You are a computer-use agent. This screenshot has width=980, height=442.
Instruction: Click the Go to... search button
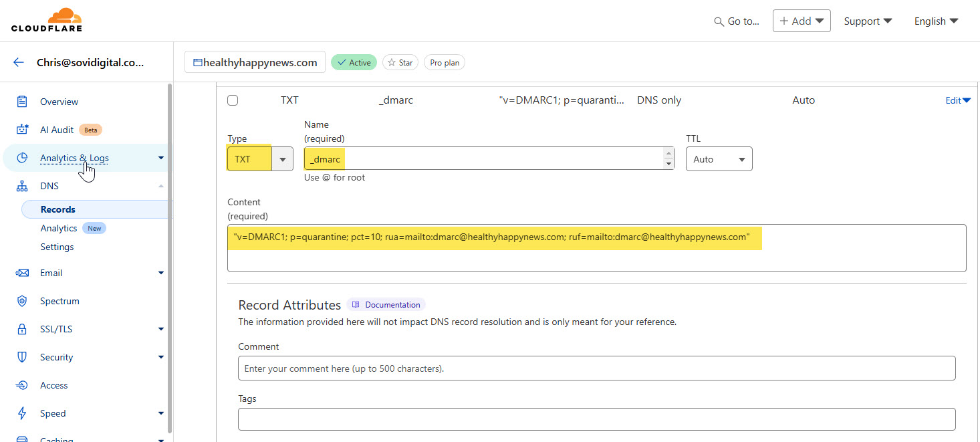coord(737,21)
